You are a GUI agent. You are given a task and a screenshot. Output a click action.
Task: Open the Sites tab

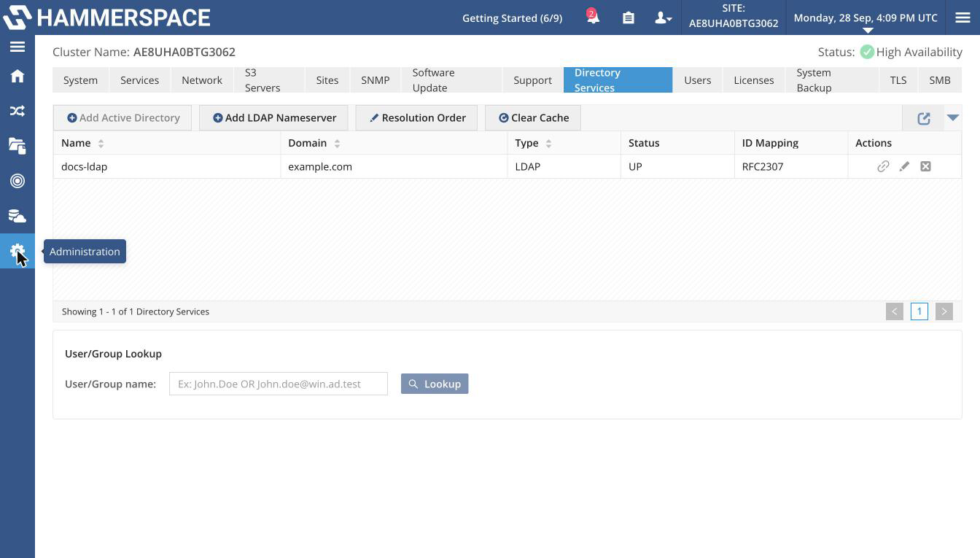click(x=327, y=80)
